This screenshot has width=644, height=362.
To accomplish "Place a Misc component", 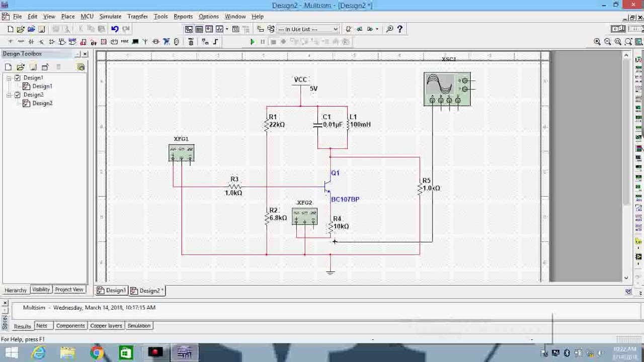I will tap(124, 42).
